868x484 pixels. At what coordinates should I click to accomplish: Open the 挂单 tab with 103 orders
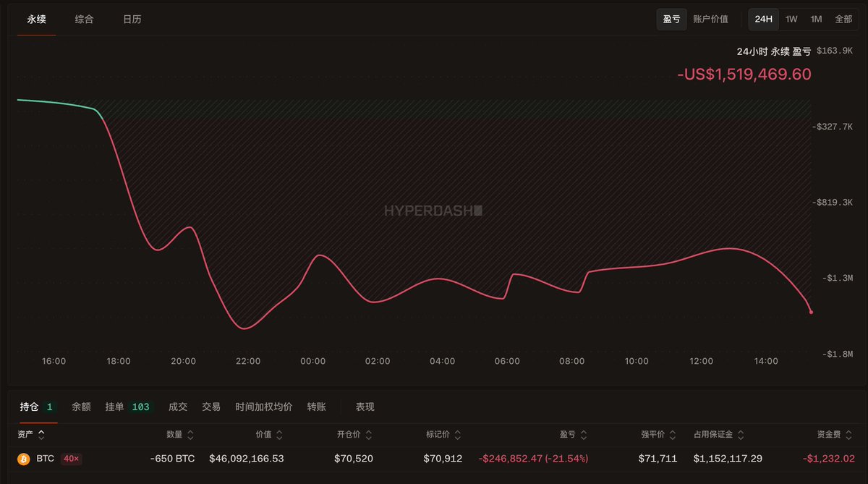pyautogui.click(x=129, y=407)
